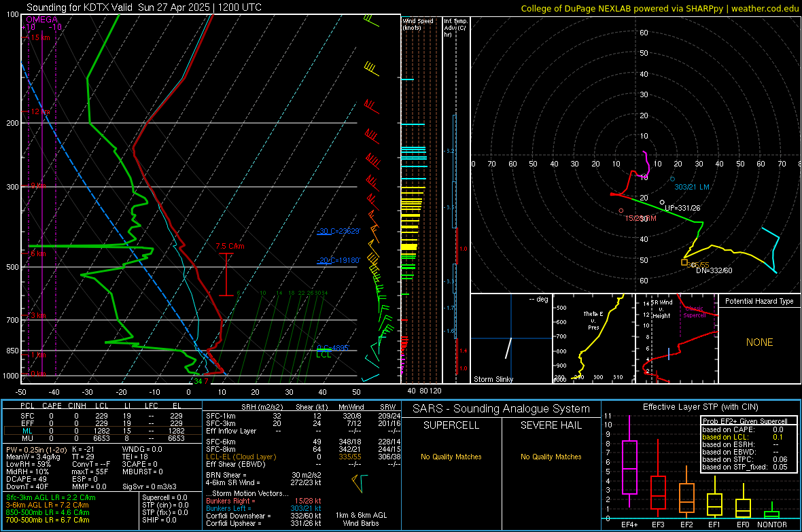Click the 1km & 6km AGL wind barbs icon
This screenshot has height=532, width=802.
(360, 484)
